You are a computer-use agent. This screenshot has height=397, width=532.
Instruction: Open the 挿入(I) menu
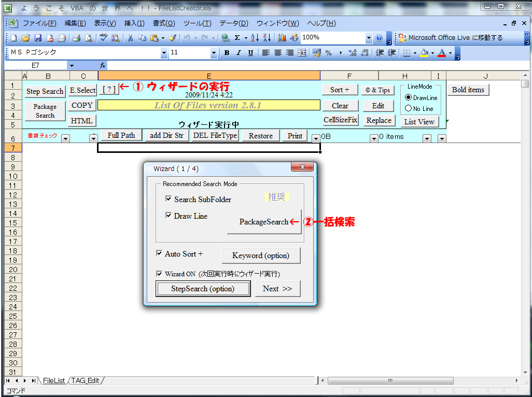coord(134,23)
